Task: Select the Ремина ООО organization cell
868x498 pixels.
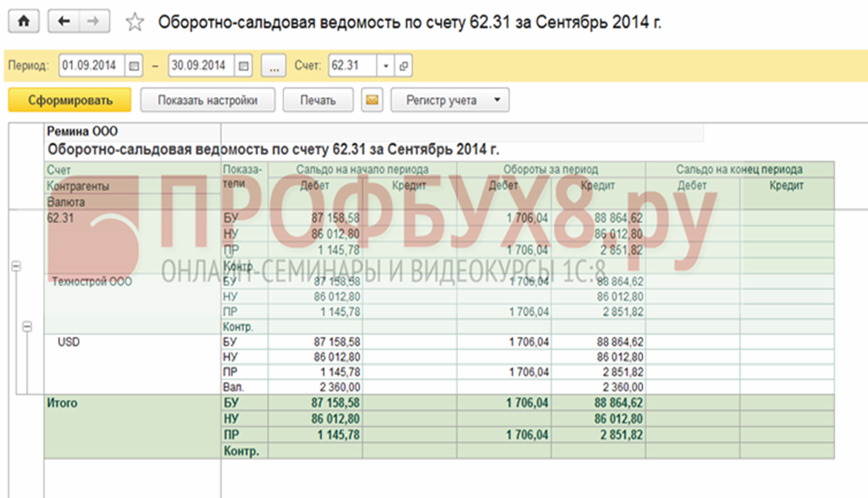Action: [133, 131]
